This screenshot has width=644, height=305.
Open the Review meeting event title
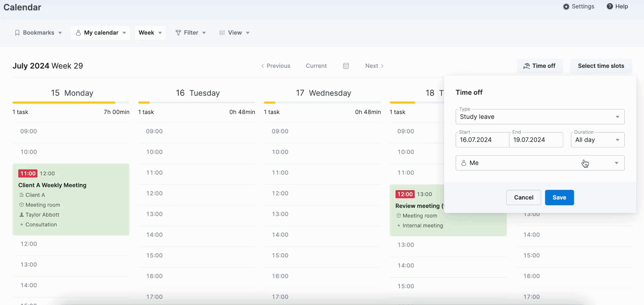click(419, 206)
